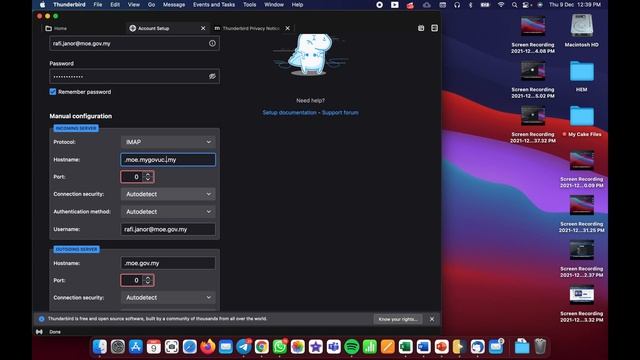Open PowerPoint from the dock
The width and height of the screenshot is (640, 360).
pyautogui.click(x=441, y=347)
